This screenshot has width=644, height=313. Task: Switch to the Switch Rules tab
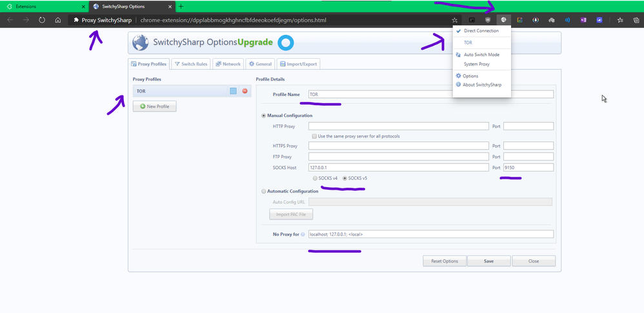coord(191,64)
